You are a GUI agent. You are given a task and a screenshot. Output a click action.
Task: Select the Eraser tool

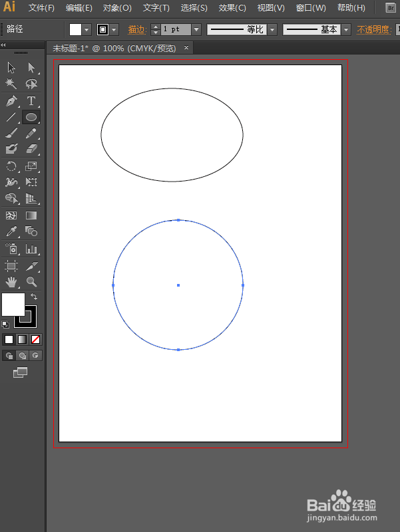tap(31, 148)
